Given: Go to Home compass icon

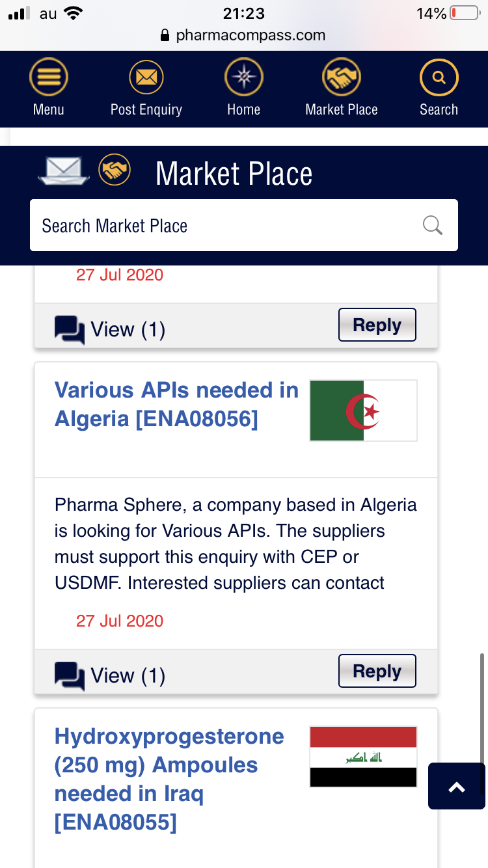Looking at the screenshot, I should [243, 78].
